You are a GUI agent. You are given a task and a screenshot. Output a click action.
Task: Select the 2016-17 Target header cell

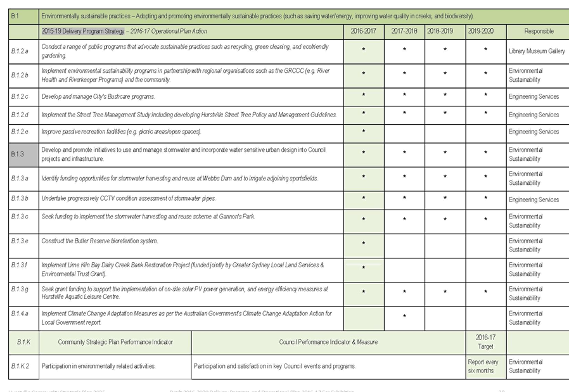coord(485,342)
